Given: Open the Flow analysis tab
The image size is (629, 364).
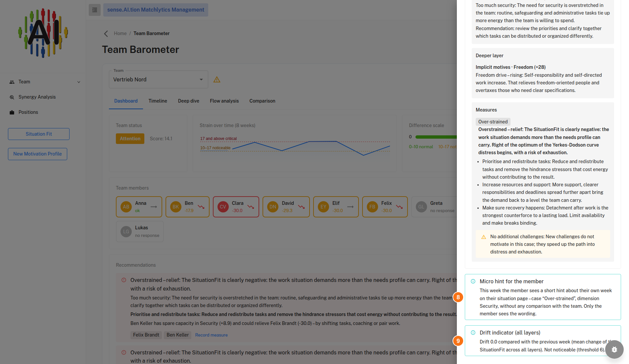Looking at the screenshot, I should pos(224,101).
